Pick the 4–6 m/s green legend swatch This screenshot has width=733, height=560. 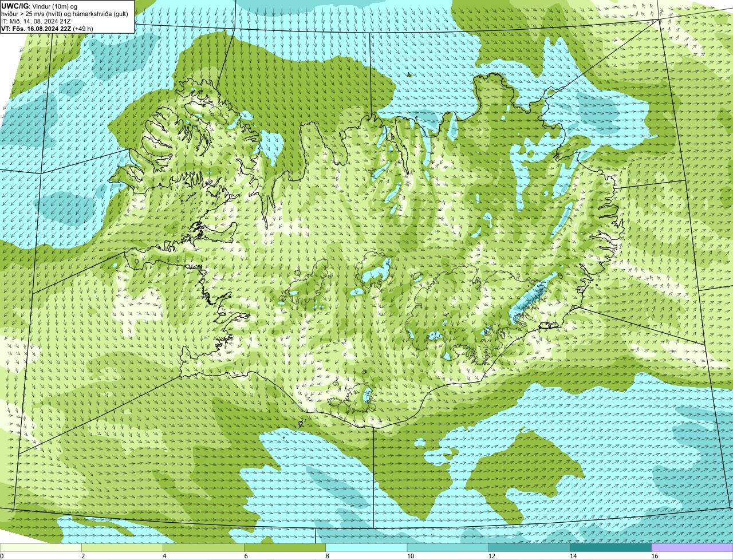204,548
